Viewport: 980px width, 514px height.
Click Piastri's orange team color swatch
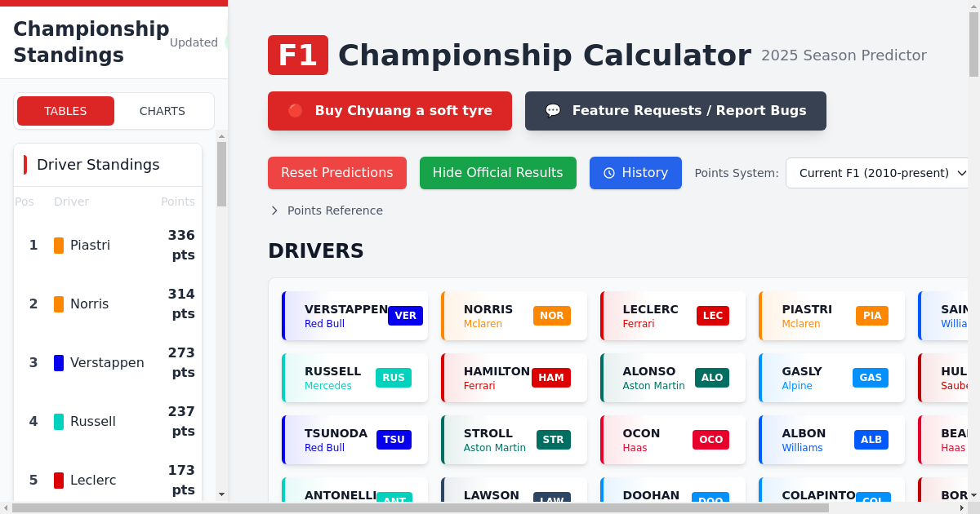(x=59, y=246)
